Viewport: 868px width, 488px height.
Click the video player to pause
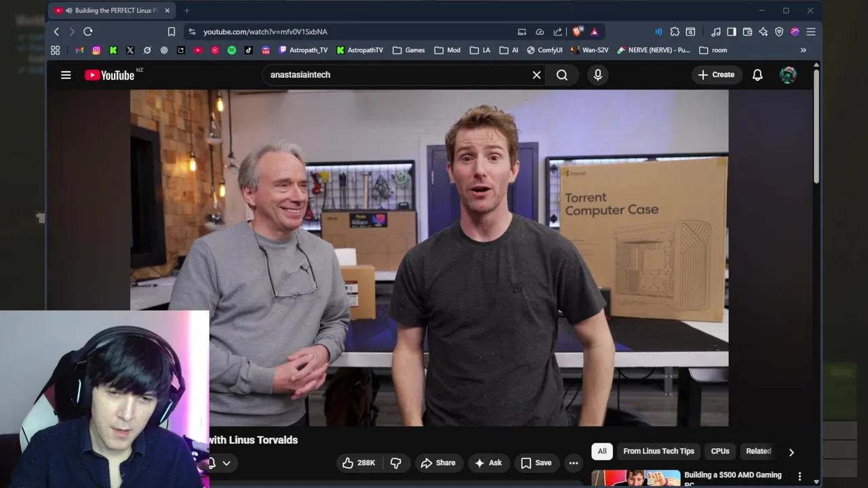(429, 258)
